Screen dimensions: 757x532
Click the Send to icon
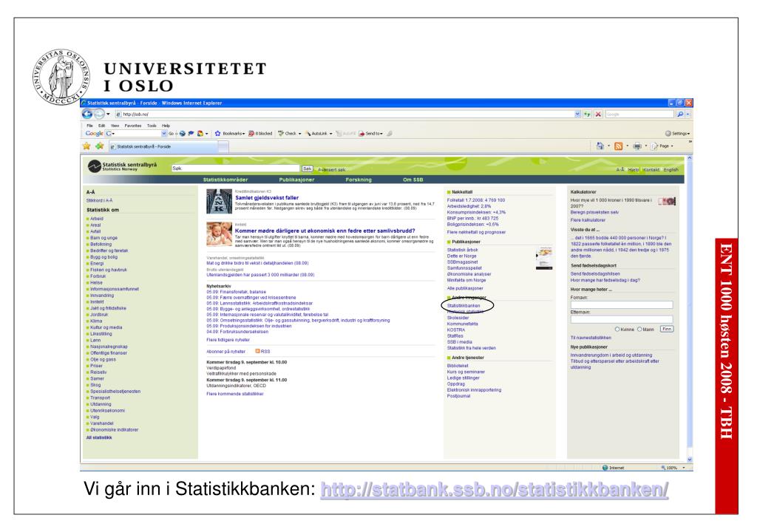click(x=361, y=133)
